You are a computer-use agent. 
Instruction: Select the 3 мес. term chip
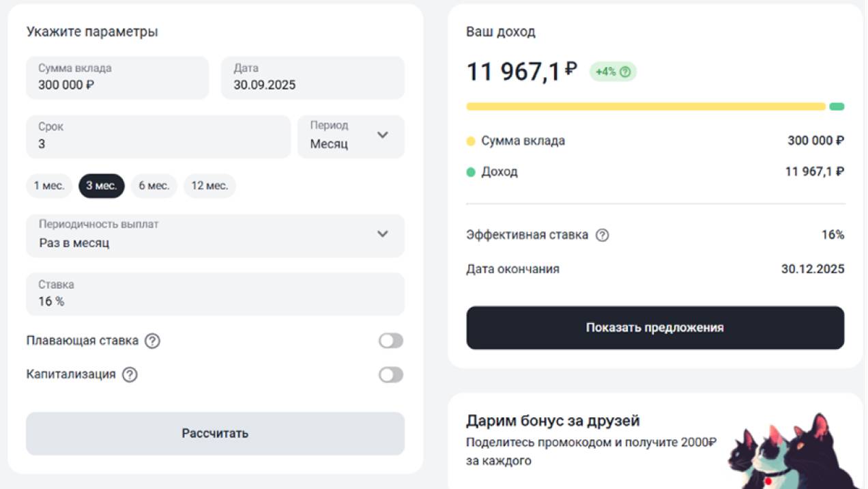[102, 186]
